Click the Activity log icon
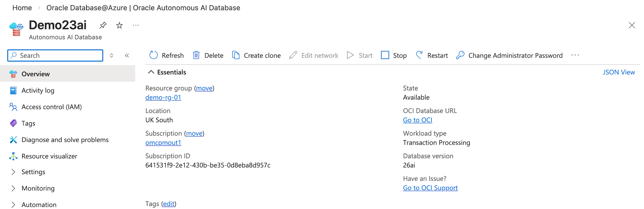The height and width of the screenshot is (209, 644). [x=13, y=91]
